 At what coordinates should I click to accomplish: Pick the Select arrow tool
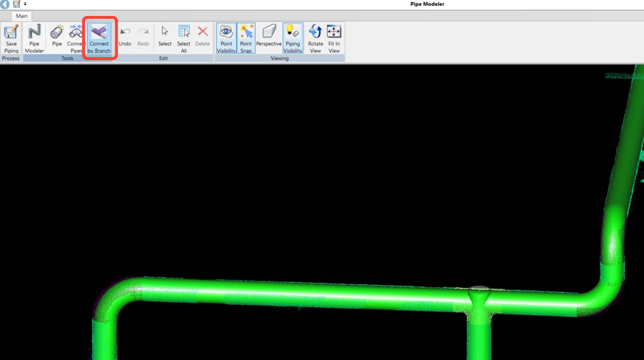(x=164, y=36)
